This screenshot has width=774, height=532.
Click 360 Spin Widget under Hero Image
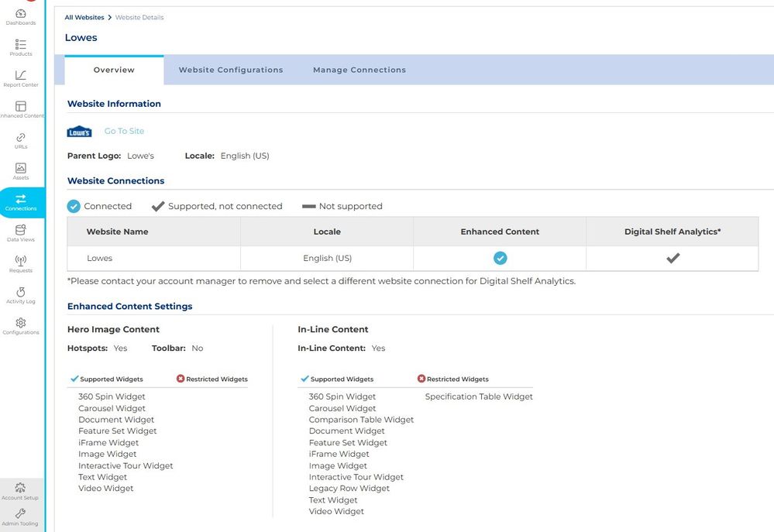click(112, 396)
